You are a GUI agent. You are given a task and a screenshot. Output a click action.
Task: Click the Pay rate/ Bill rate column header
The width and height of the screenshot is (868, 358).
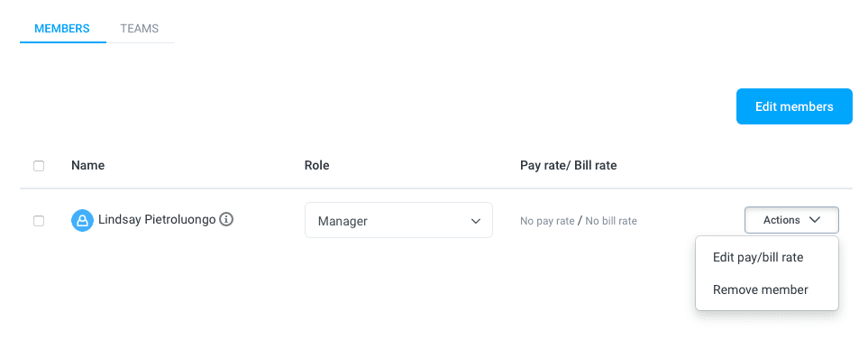[569, 165]
